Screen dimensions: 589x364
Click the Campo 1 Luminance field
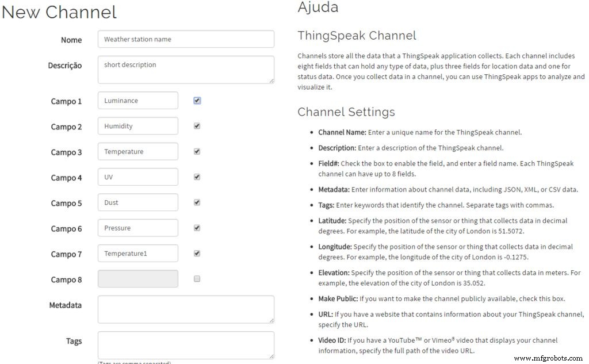(138, 101)
